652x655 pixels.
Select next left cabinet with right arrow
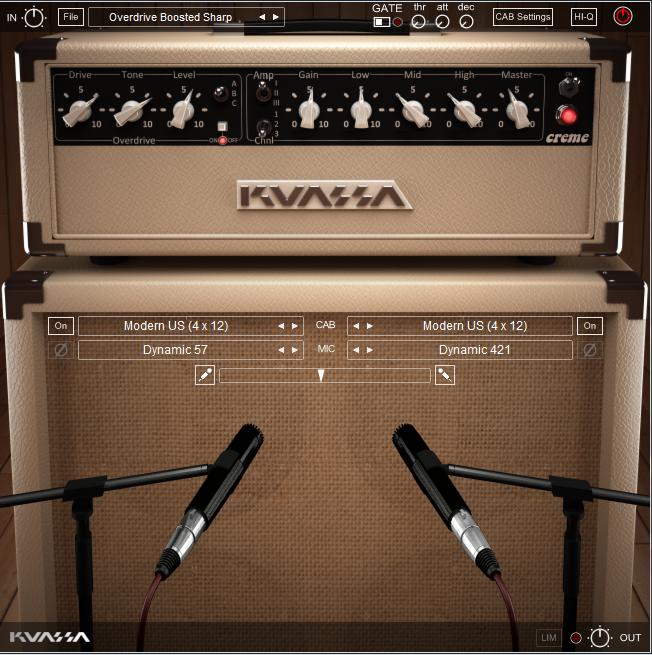tap(295, 326)
